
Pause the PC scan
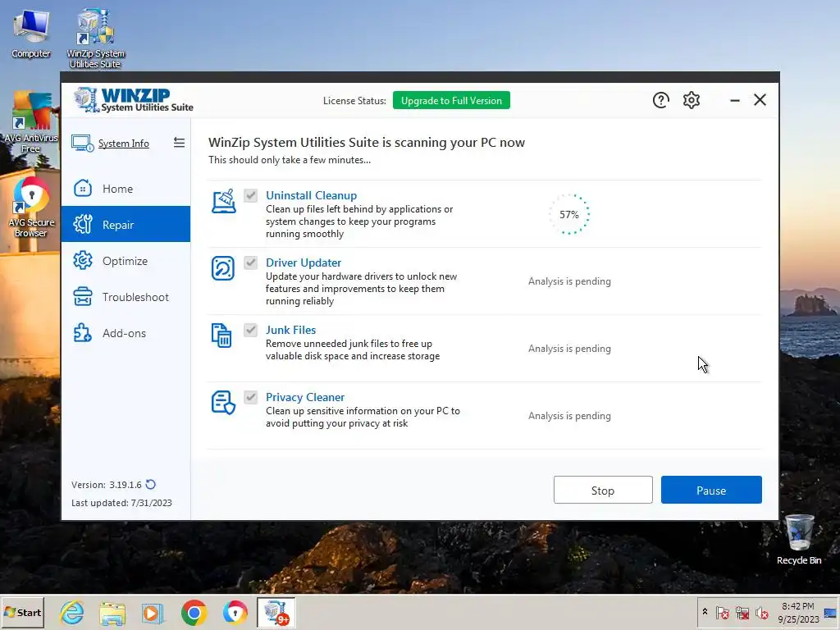click(711, 490)
